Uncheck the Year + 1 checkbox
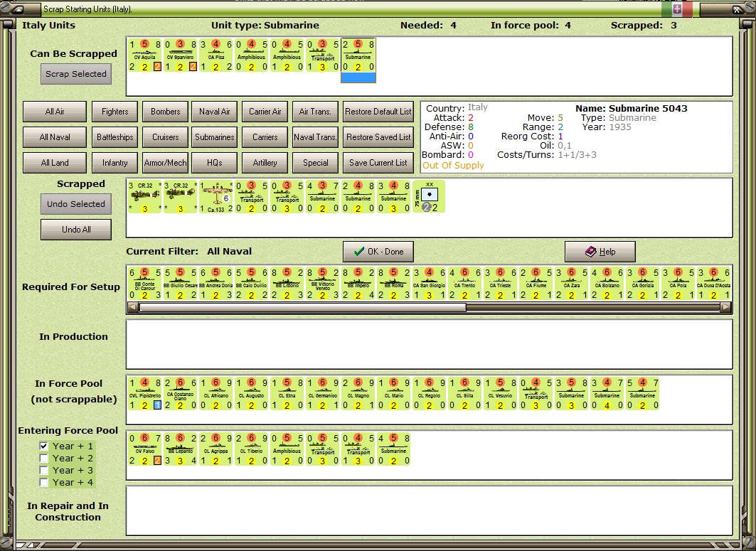 coord(44,446)
